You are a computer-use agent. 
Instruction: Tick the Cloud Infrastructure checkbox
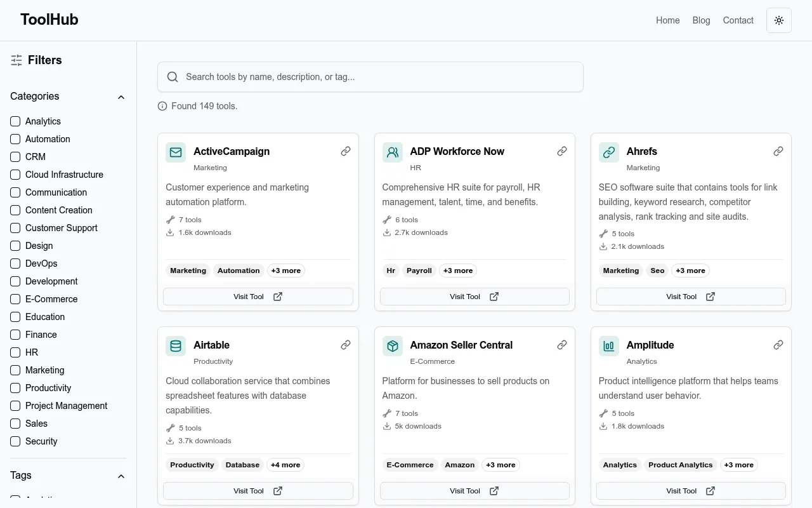[x=15, y=175]
